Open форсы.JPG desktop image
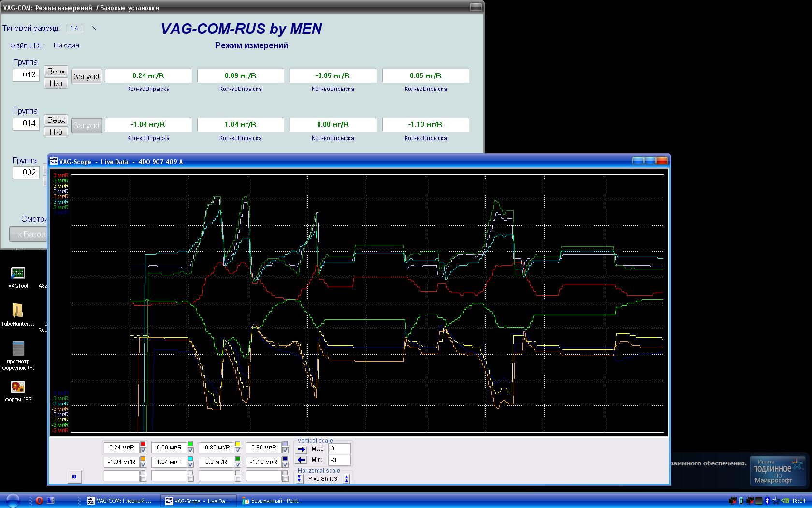 tap(18, 391)
